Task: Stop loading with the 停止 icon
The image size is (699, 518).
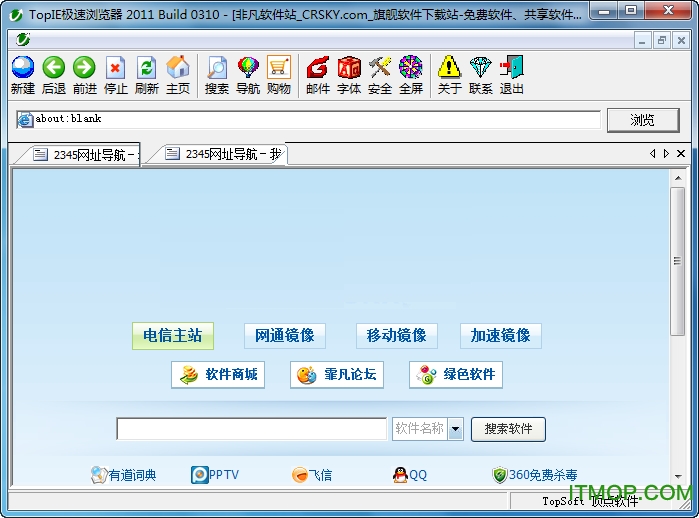Action: 115,74
